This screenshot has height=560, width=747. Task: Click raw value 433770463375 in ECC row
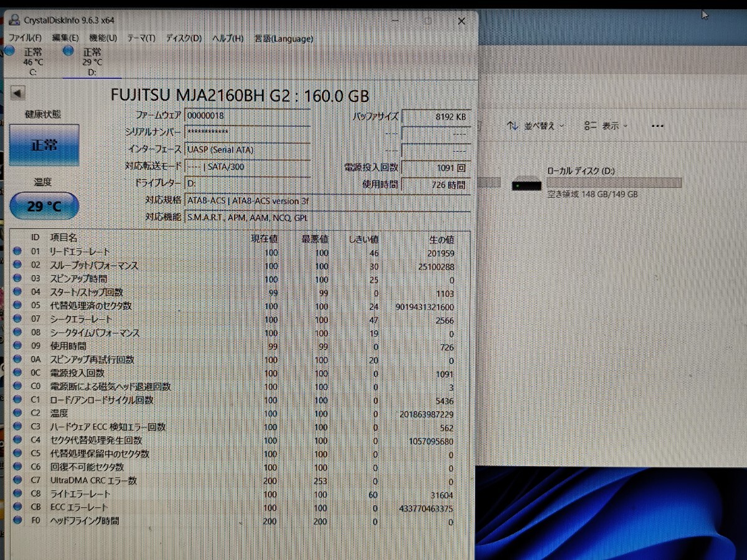click(x=426, y=508)
